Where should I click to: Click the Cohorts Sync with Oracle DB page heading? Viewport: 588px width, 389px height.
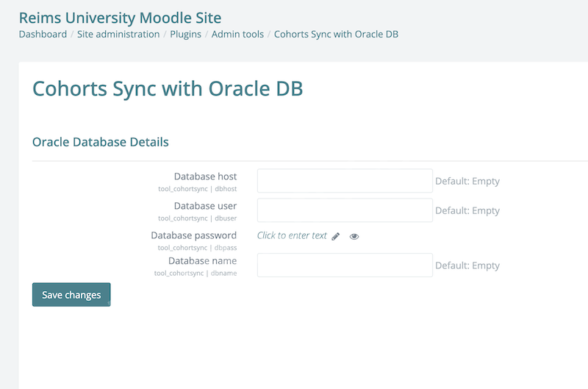point(168,88)
